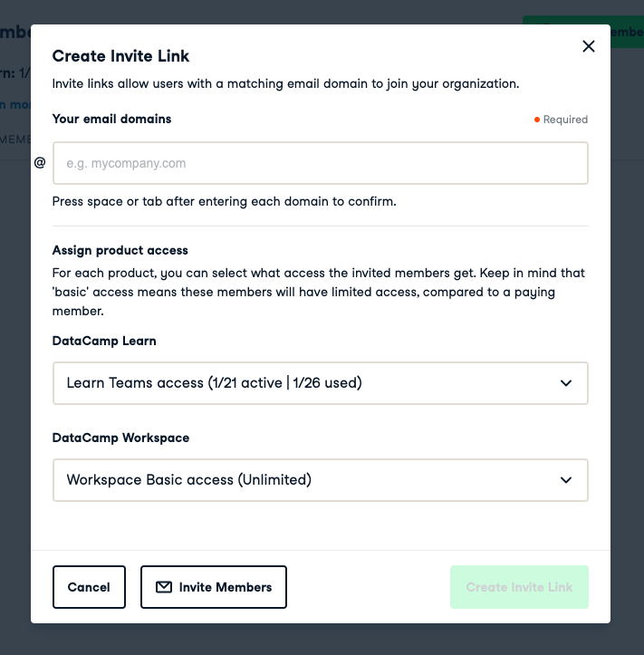
Task: Click the 'Assign product access' heading
Action: 120,250
